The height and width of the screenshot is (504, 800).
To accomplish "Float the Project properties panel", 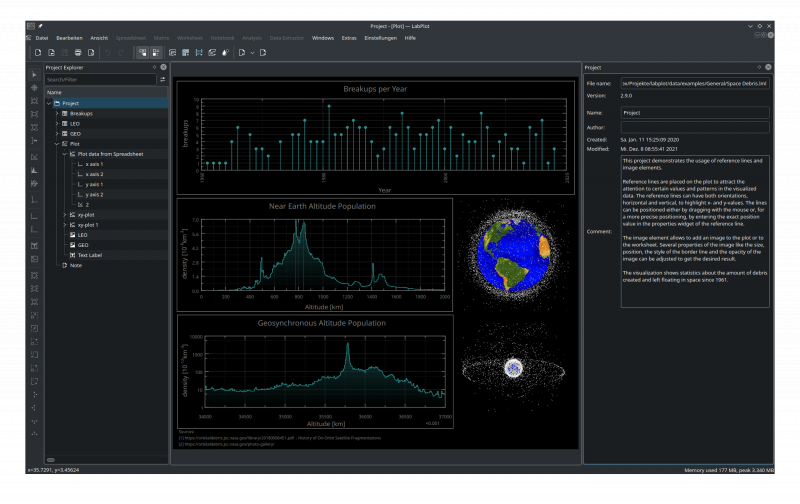I will point(759,67).
